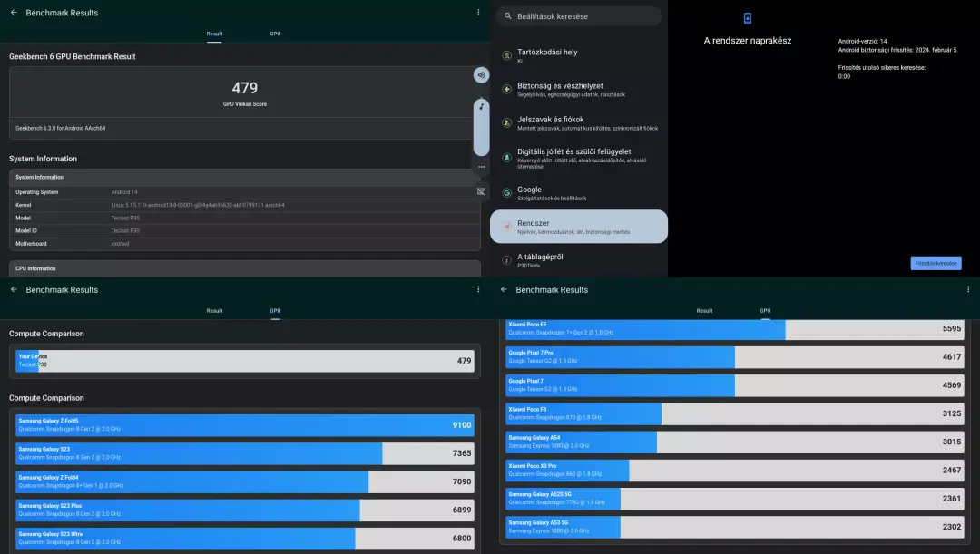The image size is (980, 554).
Task: Switch to the GPU tab above the 479 Vulkan score
Action: [x=275, y=34]
